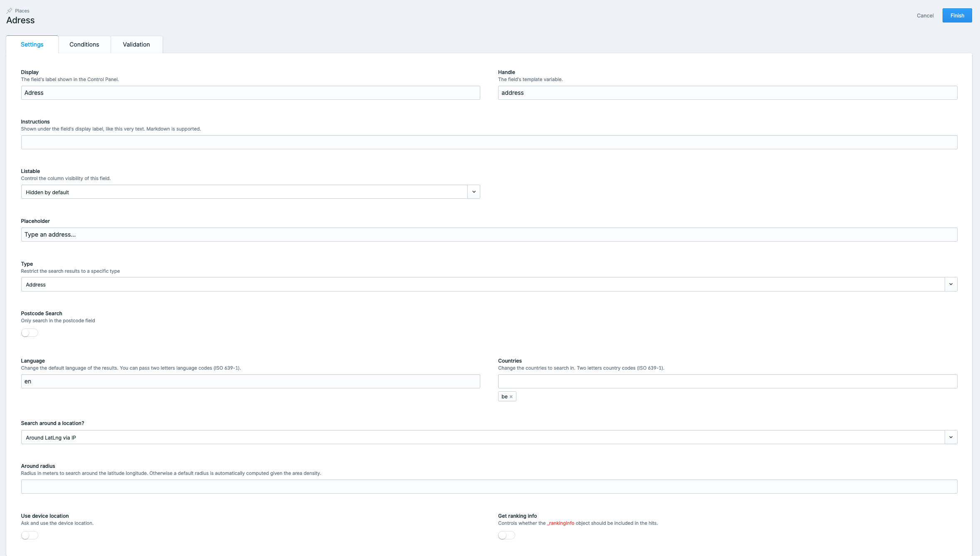The height and width of the screenshot is (556, 980).
Task: Edit the Placeholder text field
Action: tap(489, 235)
